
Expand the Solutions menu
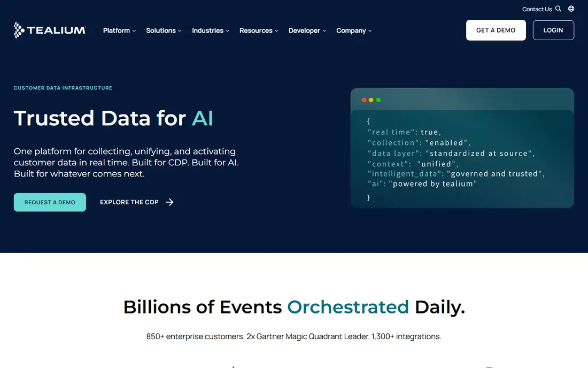pyautogui.click(x=164, y=30)
